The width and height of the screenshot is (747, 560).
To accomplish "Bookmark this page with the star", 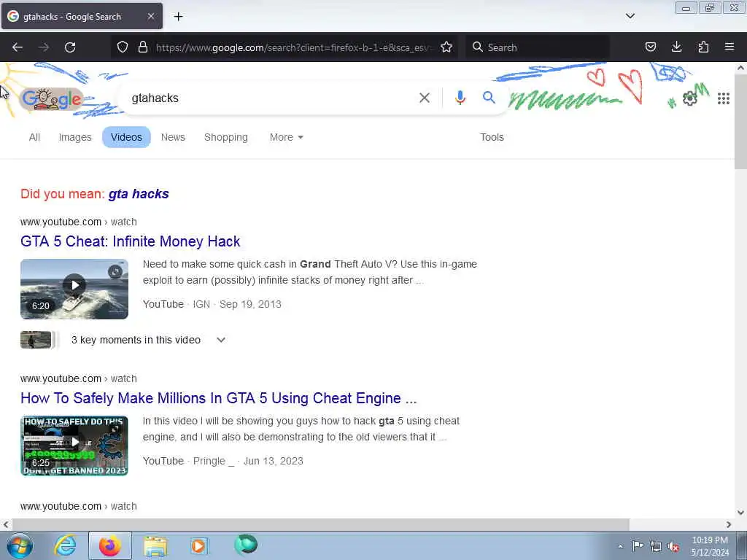I will (446, 47).
